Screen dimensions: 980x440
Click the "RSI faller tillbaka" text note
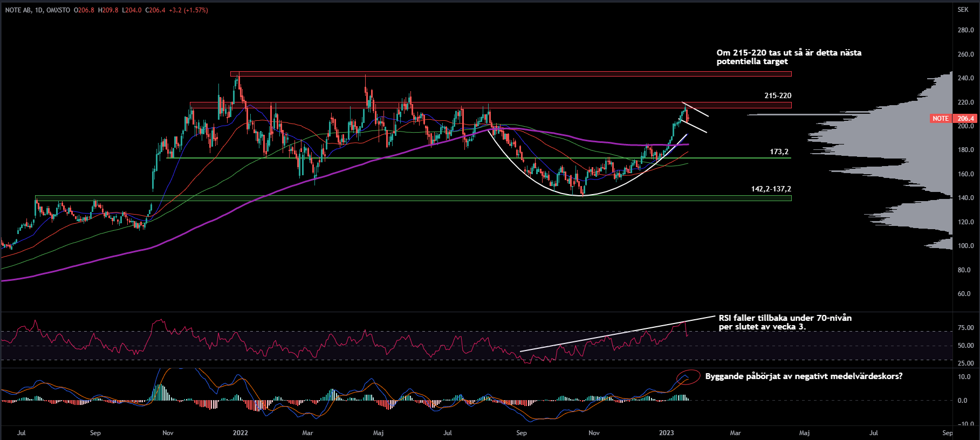pos(785,322)
